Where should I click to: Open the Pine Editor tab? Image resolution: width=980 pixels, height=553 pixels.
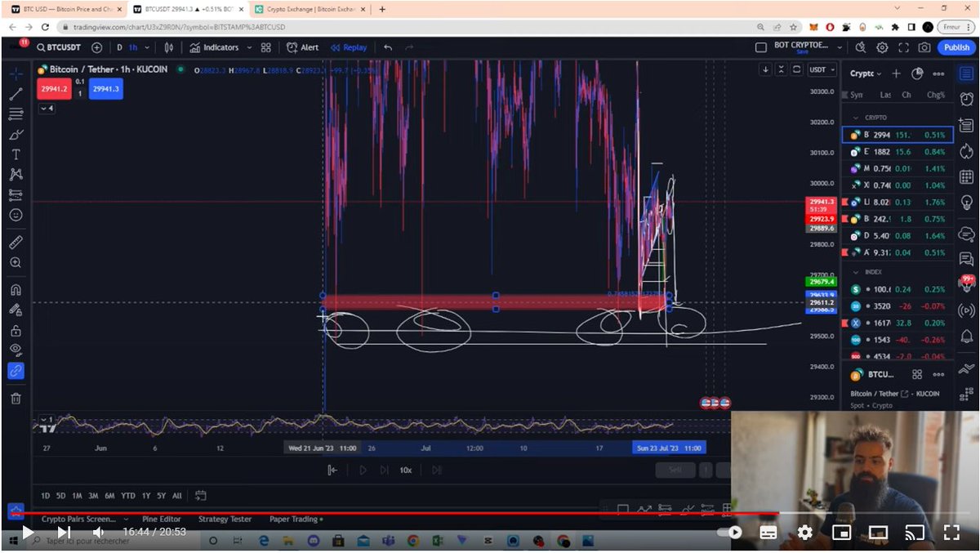pos(161,519)
